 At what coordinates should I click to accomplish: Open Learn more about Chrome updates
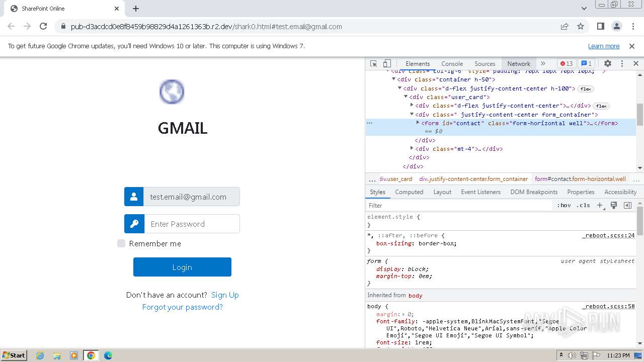tap(604, 46)
